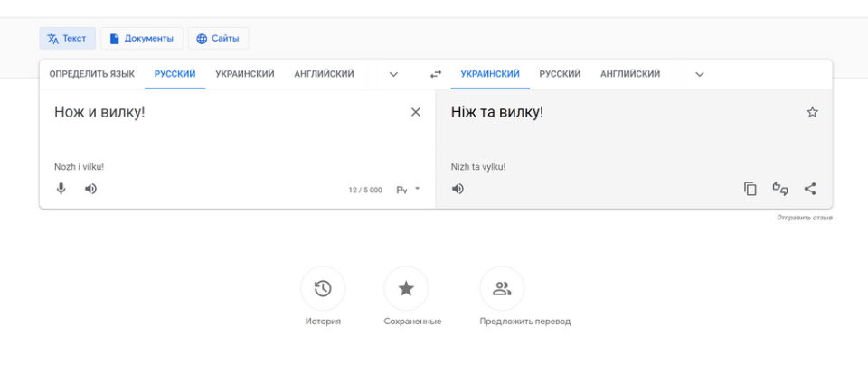Save translation with the star icon

[812, 112]
